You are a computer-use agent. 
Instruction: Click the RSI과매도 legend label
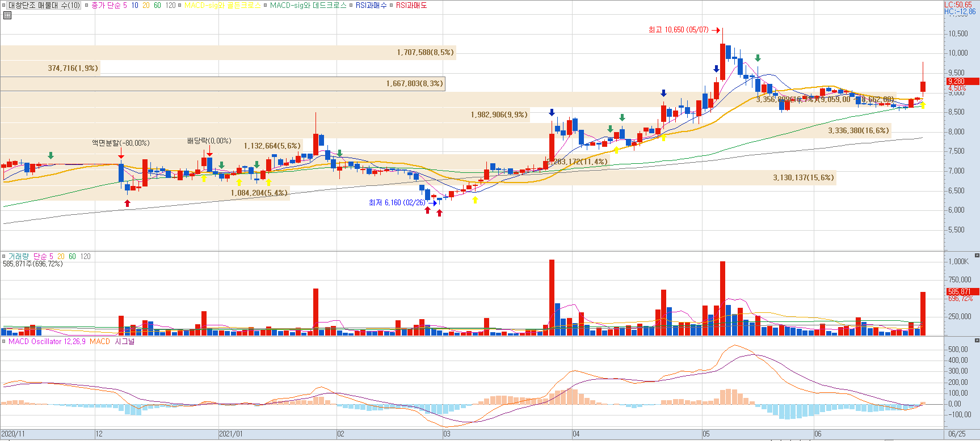click(411, 5)
